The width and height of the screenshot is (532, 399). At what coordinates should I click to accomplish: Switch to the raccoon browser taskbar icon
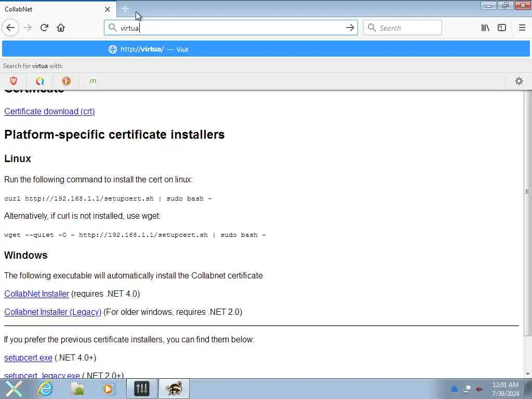(174, 389)
